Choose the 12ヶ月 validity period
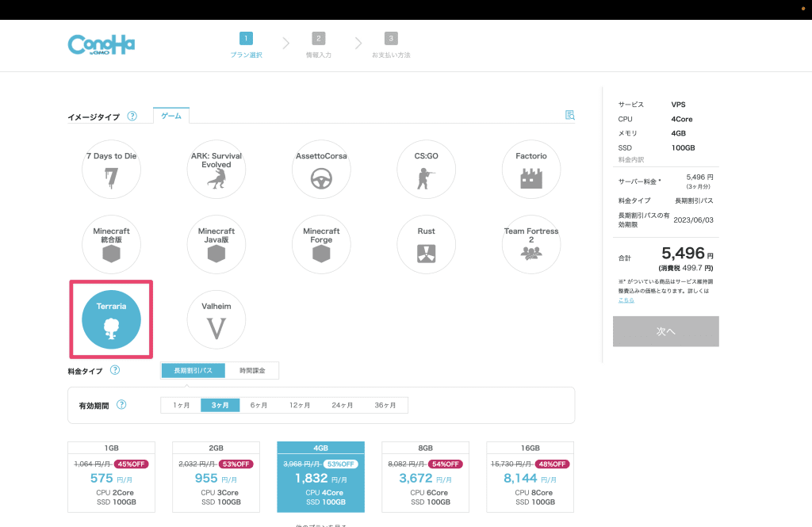This screenshot has width=812, height=527. pyautogui.click(x=300, y=405)
